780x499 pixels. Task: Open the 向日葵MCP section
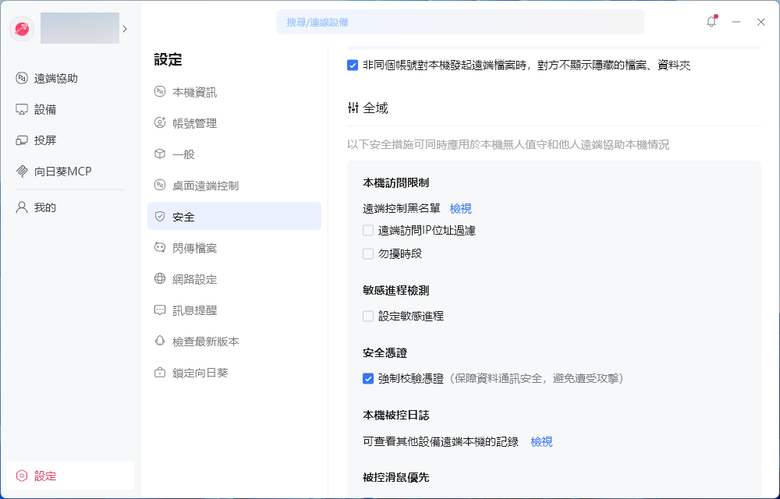click(70, 172)
